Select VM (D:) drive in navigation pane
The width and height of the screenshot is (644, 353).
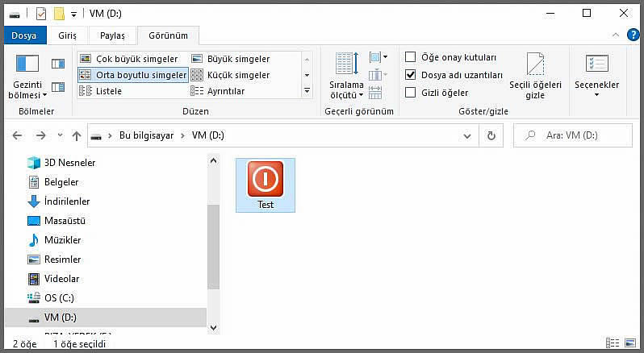click(x=106, y=318)
